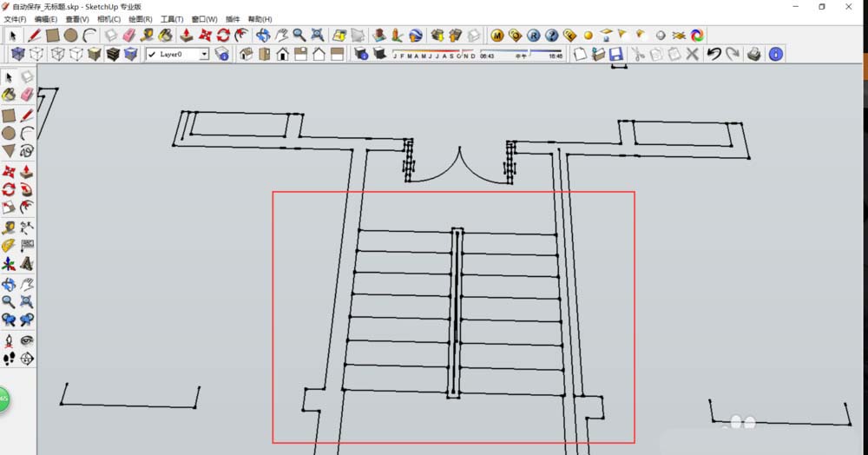Select the Text label tool

27,245
